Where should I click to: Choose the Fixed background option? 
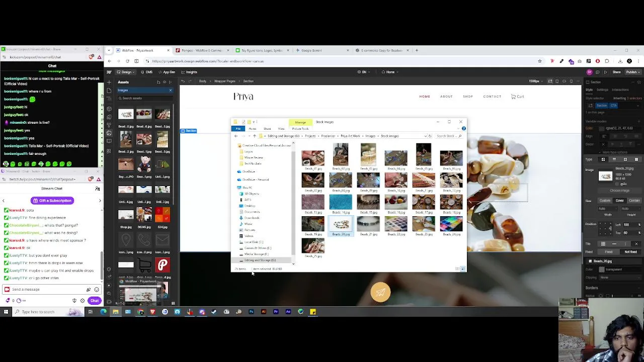[609, 252]
